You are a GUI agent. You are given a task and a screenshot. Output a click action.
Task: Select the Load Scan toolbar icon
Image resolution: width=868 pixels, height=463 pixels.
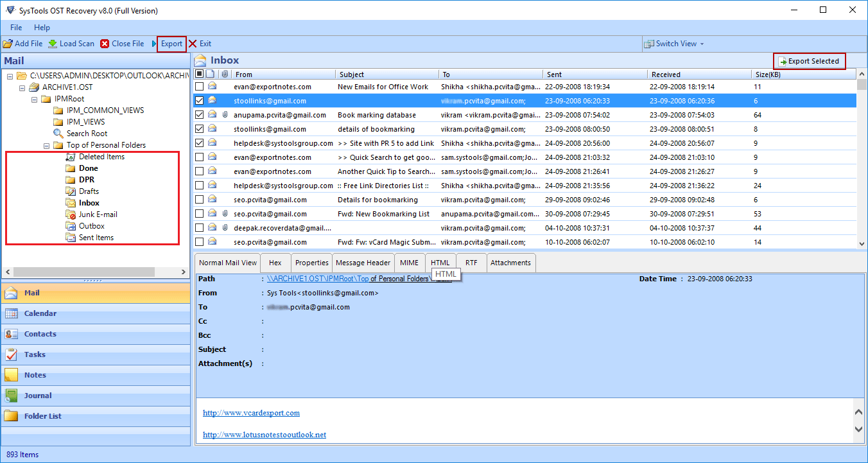[x=71, y=44]
